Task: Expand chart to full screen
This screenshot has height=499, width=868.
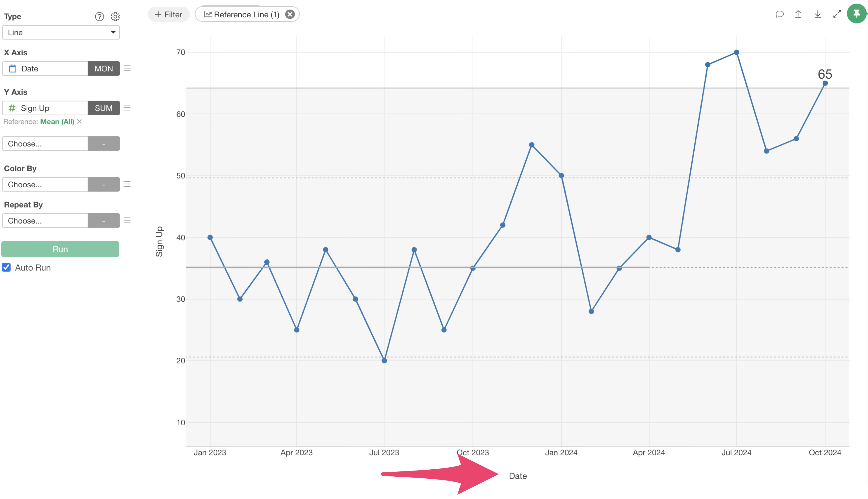Action: tap(837, 14)
